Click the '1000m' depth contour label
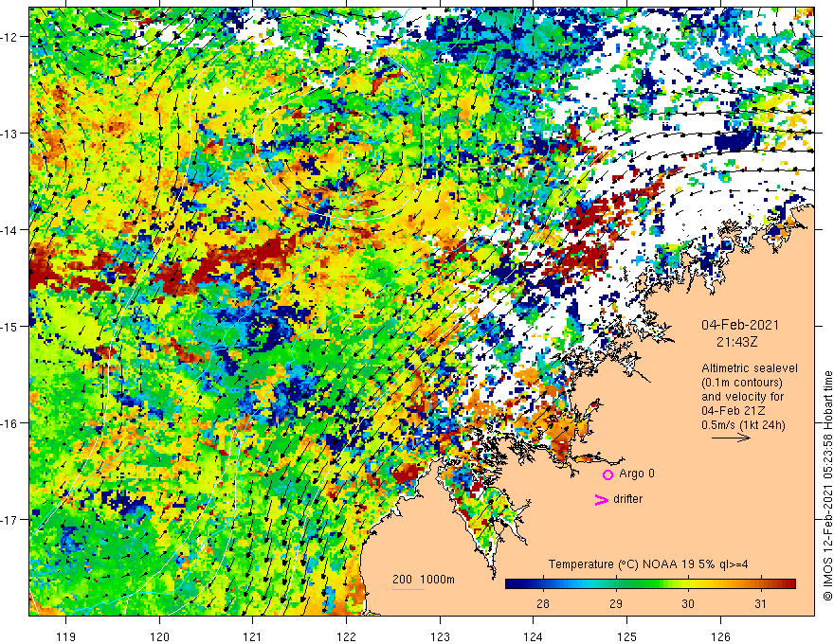Viewport: 834px width, 644px height. (x=438, y=580)
